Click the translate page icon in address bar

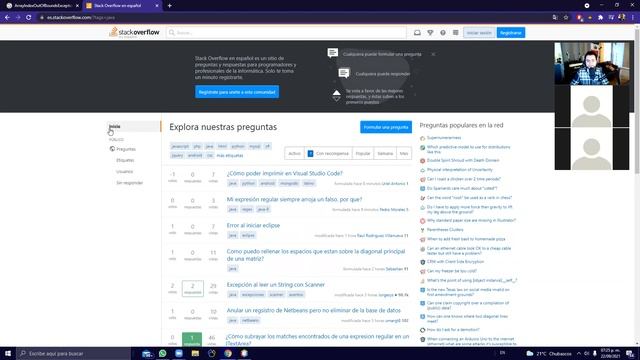(555, 18)
